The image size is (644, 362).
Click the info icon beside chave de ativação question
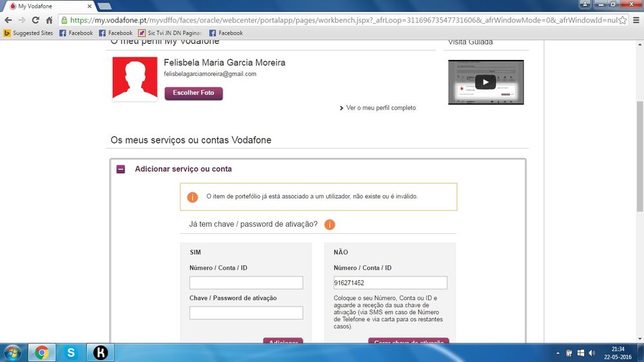click(329, 225)
